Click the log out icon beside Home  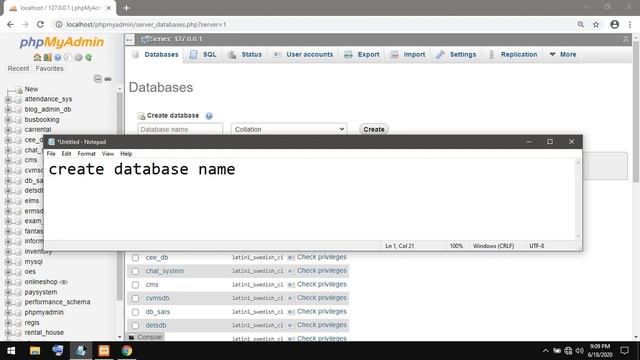click(x=47, y=58)
